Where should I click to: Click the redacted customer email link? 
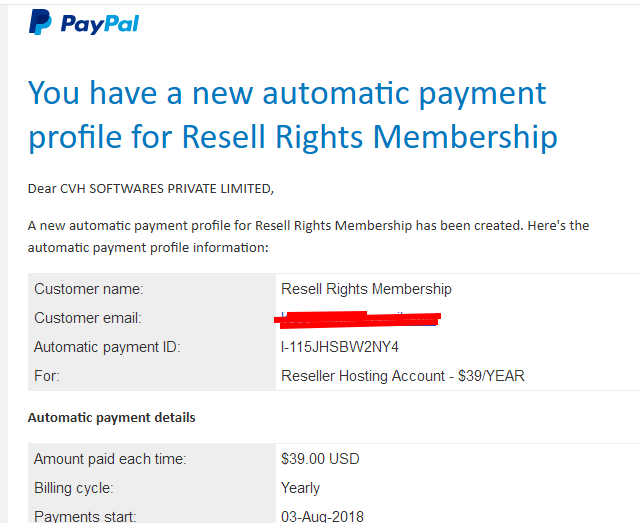(358, 319)
